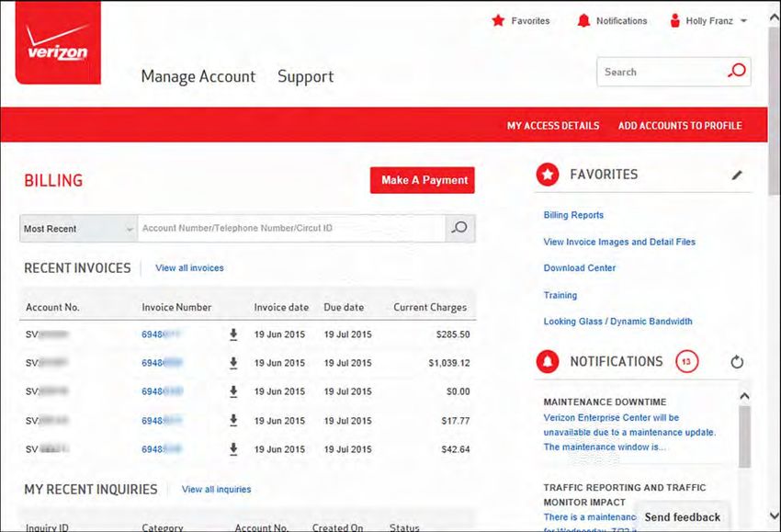The image size is (781, 532).
Task: Open the invoice number link in the $1,039.12 row
Action: coord(162,363)
